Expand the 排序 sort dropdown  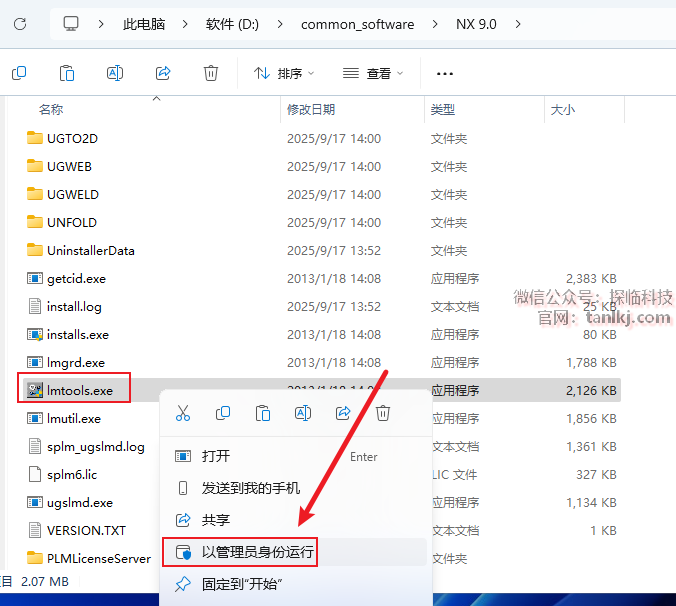click(284, 73)
